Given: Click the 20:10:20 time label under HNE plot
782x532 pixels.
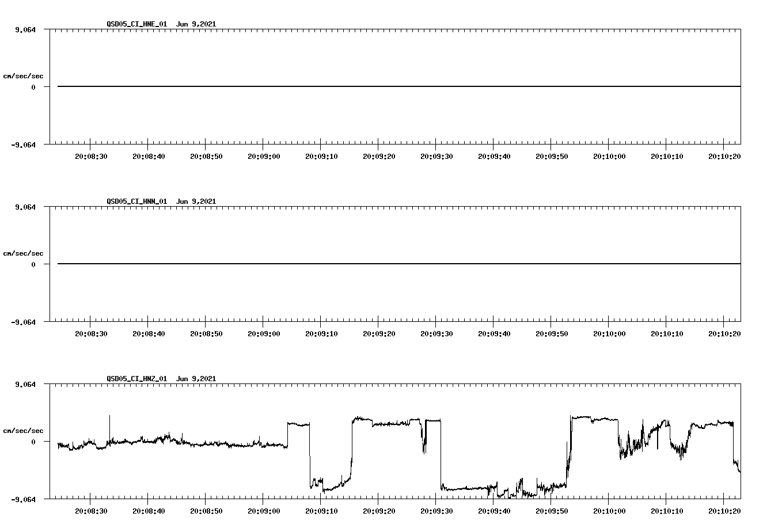Looking at the screenshot, I should point(724,157).
